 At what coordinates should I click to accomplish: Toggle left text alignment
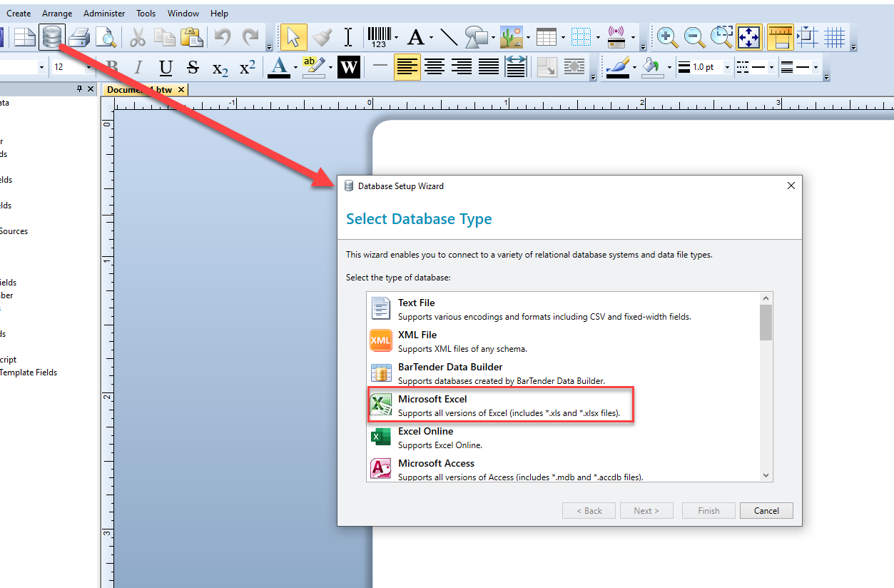tap(407, 67)
